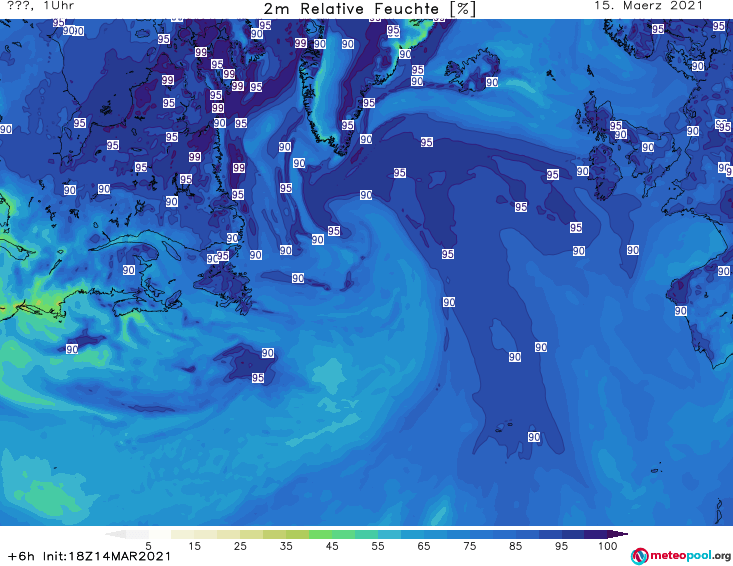The image size is (733, 566).
Task: Click the bright green legend swatch above 45
Action: coord(320,534)
